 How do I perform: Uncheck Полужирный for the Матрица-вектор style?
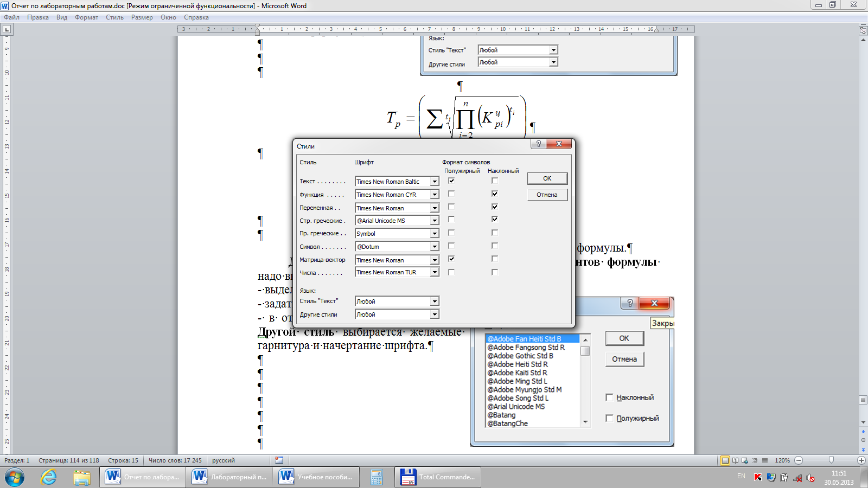451,259
